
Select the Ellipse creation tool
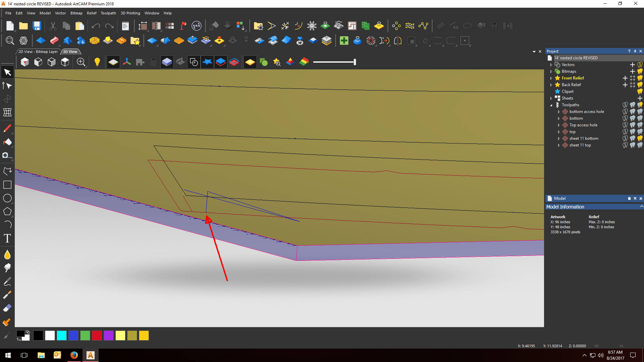tap(7, 198)
